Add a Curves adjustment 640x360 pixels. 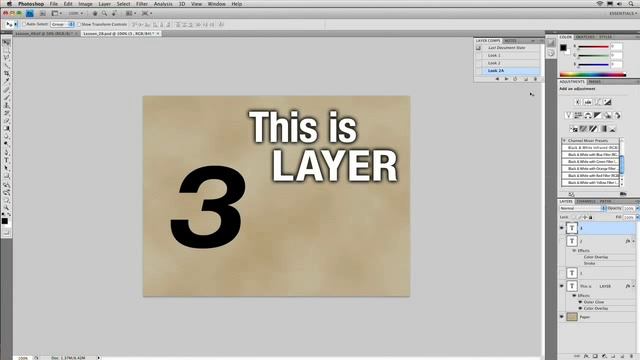(x=598, y=102)
